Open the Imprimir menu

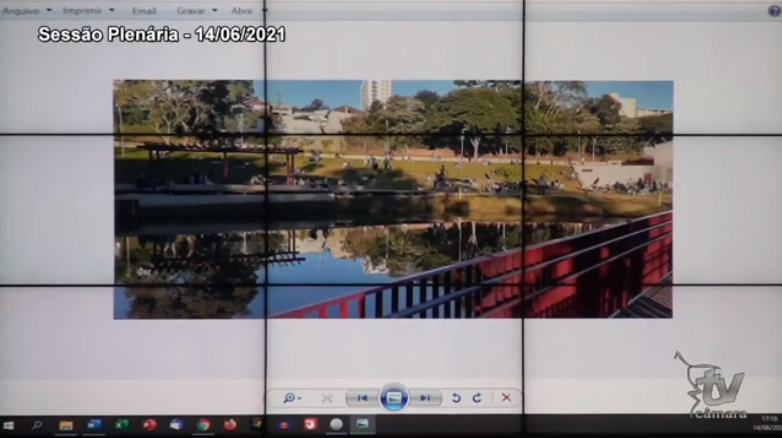[82, 10]
